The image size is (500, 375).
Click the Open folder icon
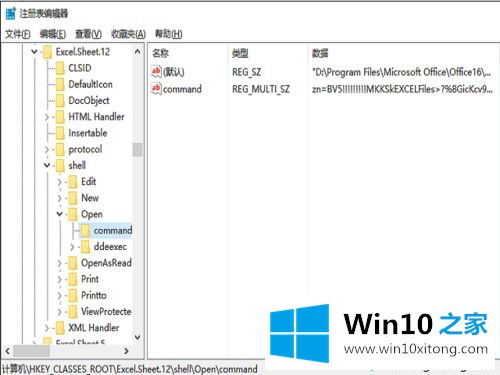[73, 214]
